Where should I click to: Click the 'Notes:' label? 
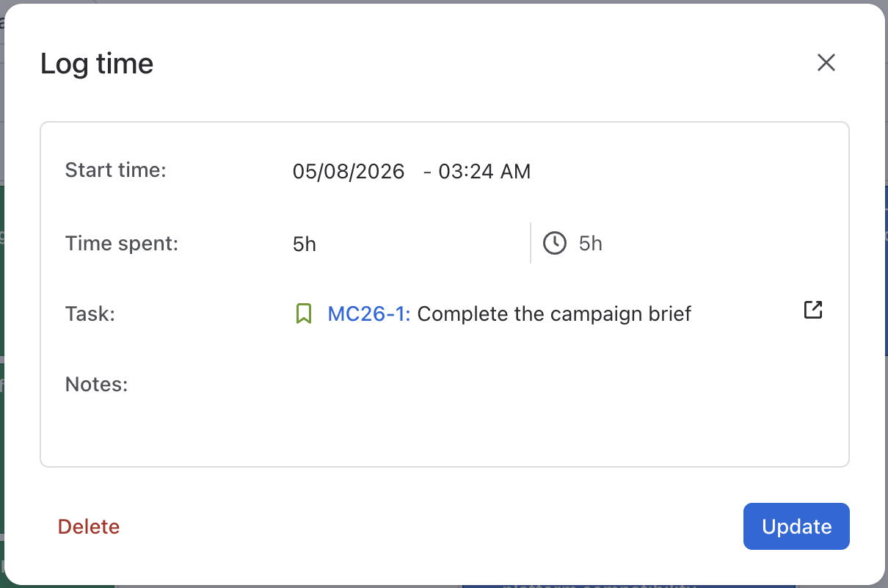[x=97, y=385]
